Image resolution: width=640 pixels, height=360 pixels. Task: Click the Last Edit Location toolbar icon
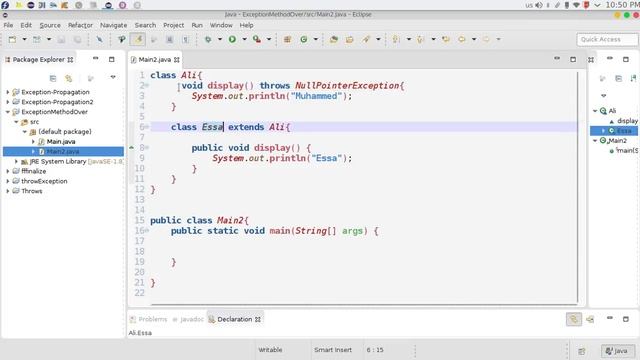446,39
